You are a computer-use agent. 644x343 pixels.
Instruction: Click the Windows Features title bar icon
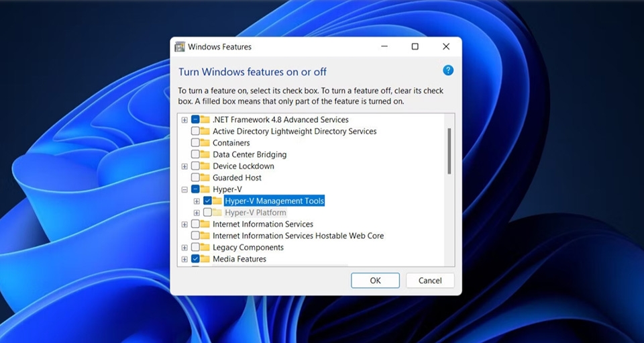coord(180,47)
